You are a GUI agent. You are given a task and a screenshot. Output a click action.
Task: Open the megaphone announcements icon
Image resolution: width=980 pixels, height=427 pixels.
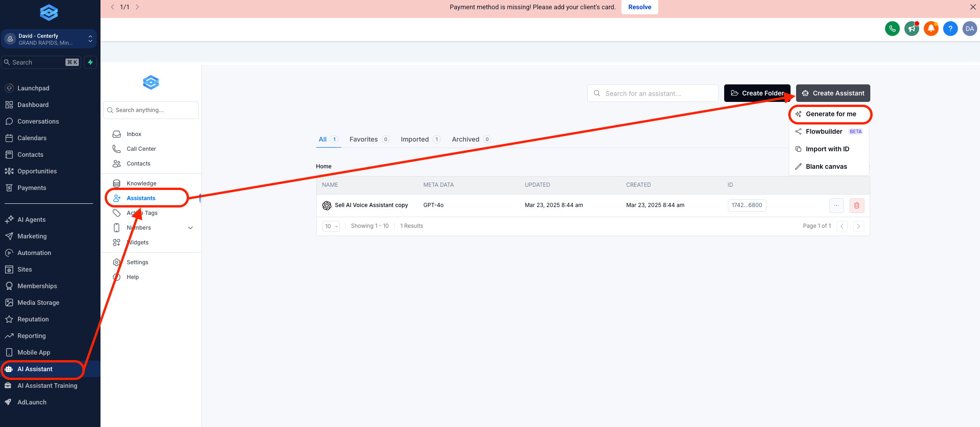(911, 29)
